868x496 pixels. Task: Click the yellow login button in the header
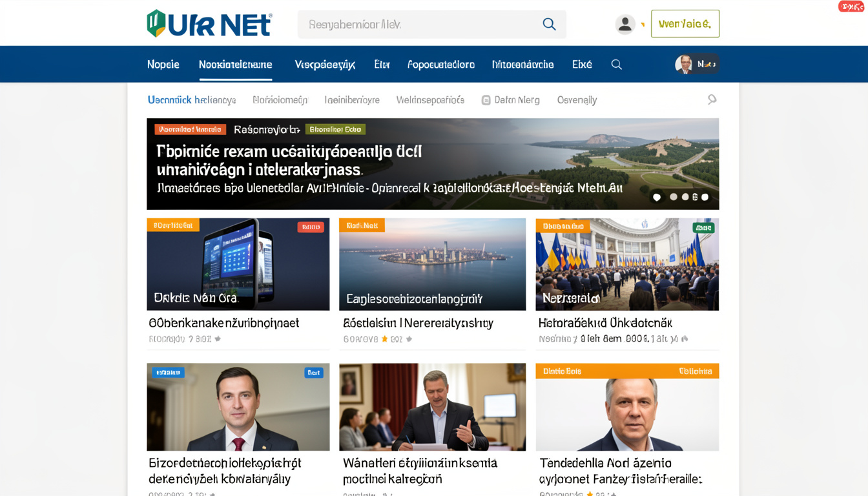(685, 23)
